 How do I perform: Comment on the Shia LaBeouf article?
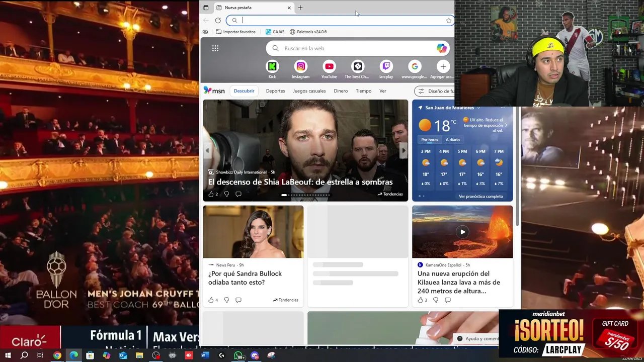click(238, 194)
